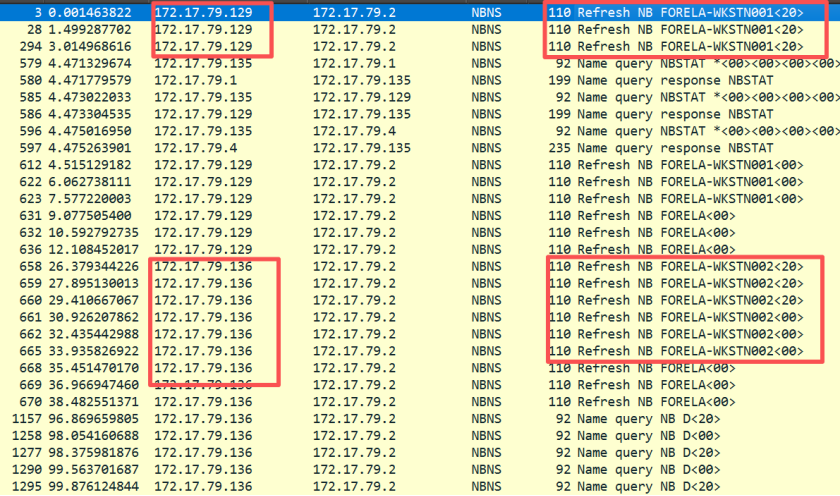Screen dimensions: 840x496
Task: Select packet 294 at time 3.014968616
Action: point(420,47)
